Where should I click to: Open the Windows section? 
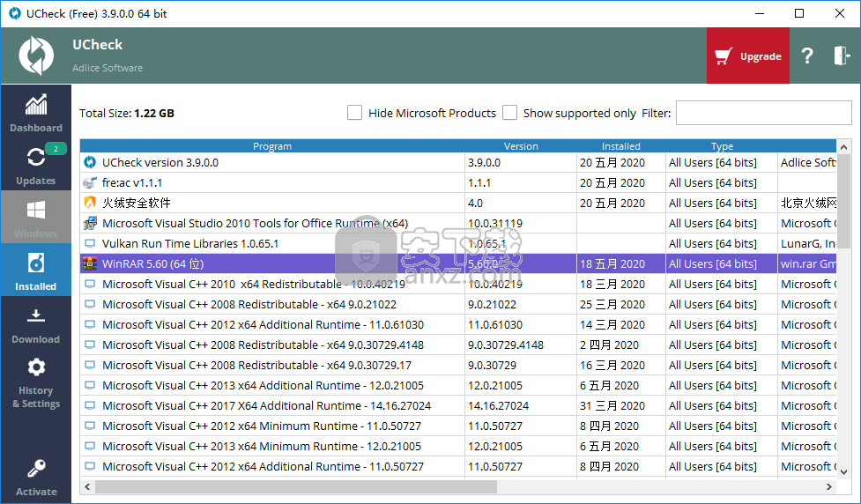click(x=36, y=218)
